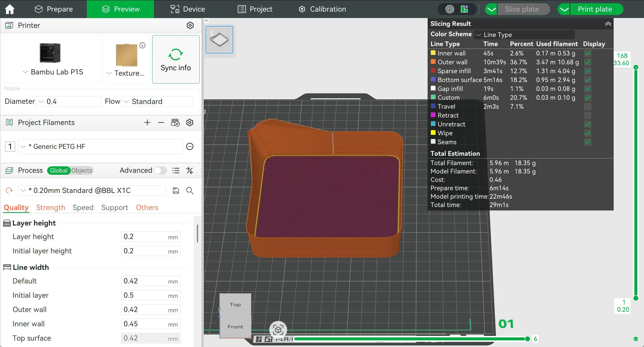Open nozzle Diameter dropdown
Image resolution: width=644 pixels, height=347 pixels.
click(68, 101)
